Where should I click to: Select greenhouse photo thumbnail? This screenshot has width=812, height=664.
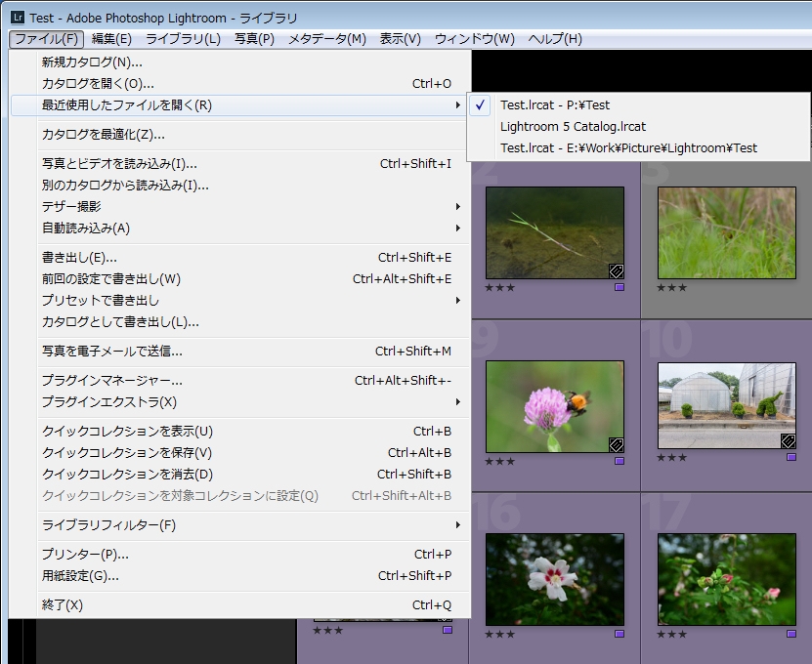point(727,405)
